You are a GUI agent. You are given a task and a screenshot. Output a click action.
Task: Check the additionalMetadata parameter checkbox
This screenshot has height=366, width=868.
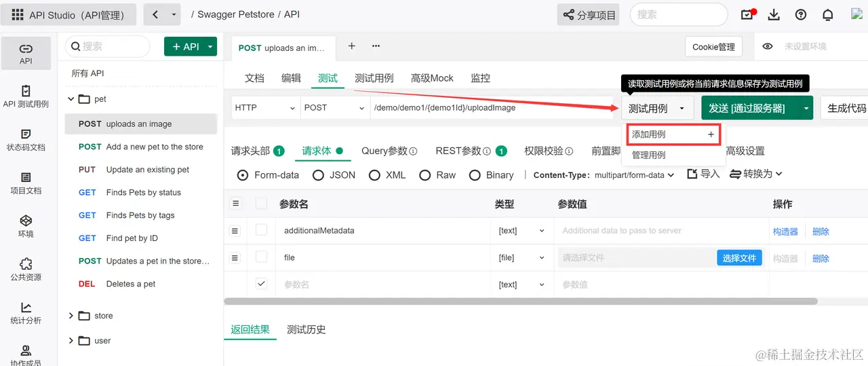pyautogui.click(x=261, y=230)
